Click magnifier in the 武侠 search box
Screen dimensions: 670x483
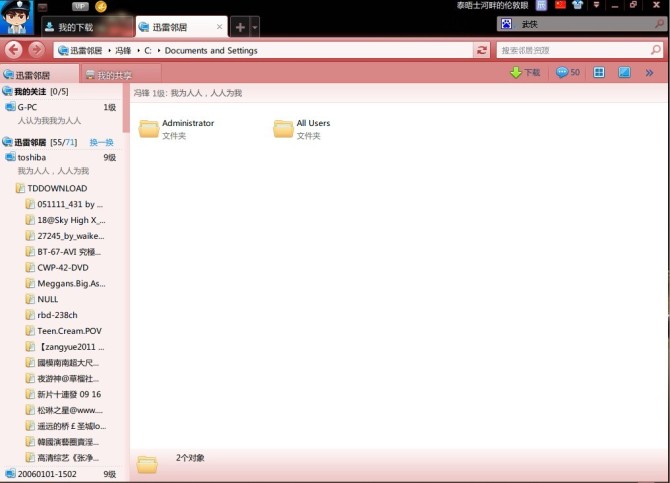660,24
